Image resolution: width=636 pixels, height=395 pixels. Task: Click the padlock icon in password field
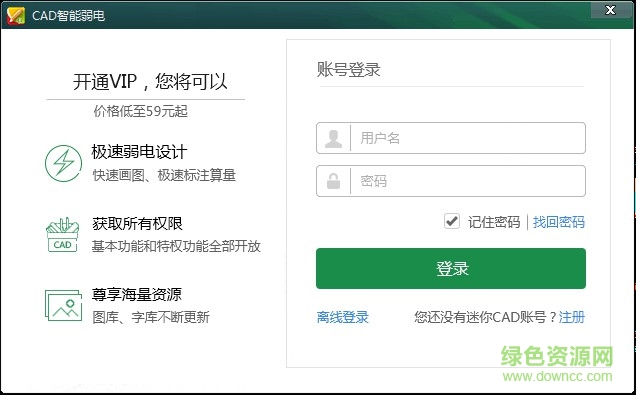tap(333, 181)
